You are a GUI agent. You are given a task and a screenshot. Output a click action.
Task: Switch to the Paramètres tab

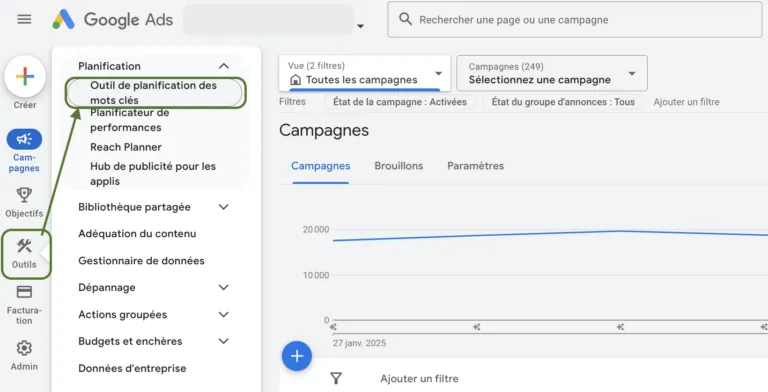[476, 166]
